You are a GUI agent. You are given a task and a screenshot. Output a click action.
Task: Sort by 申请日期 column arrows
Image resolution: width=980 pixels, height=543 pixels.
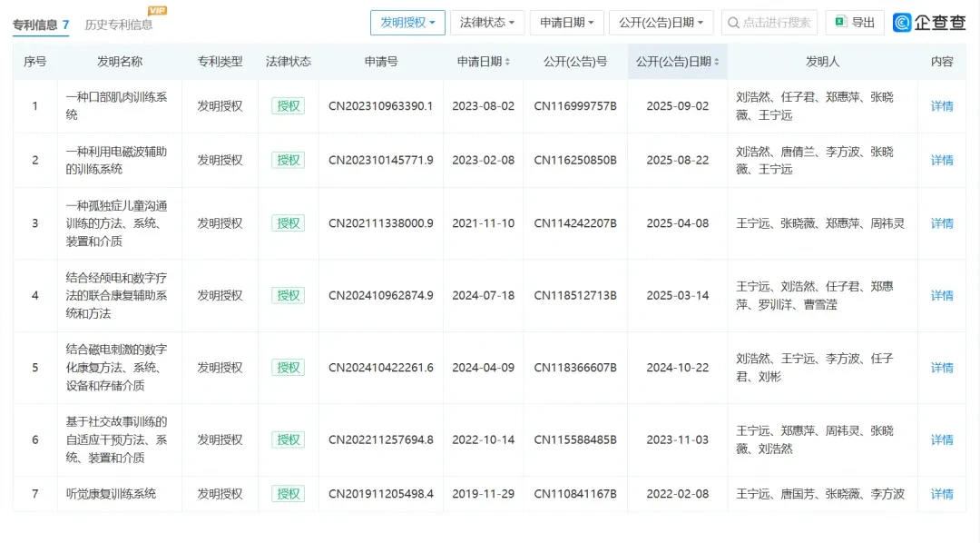tap(507, 62)
